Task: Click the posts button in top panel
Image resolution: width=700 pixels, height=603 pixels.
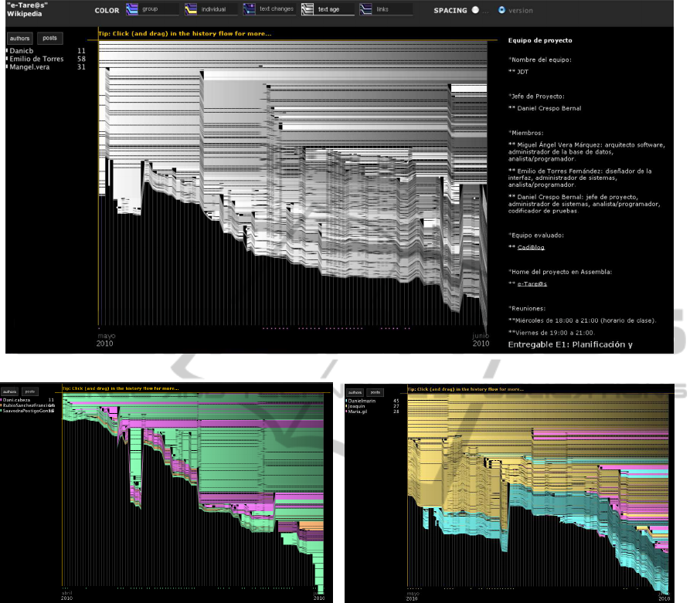Action: (x=49, y=38)
